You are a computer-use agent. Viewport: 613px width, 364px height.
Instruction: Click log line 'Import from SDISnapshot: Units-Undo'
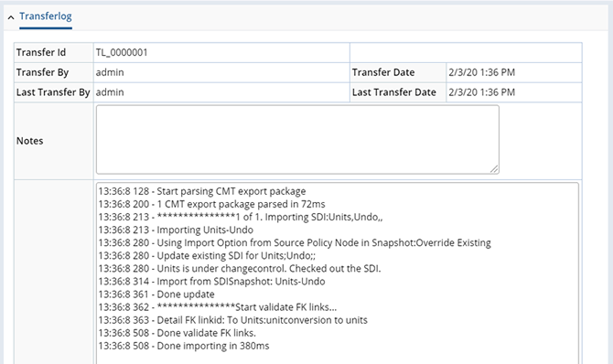(x=211, y=282)
